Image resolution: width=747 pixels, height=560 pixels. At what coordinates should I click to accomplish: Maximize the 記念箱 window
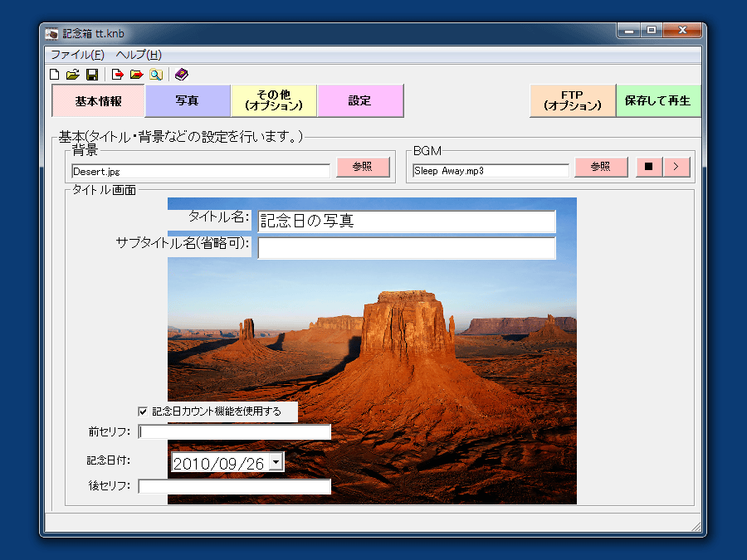(652, 31)
